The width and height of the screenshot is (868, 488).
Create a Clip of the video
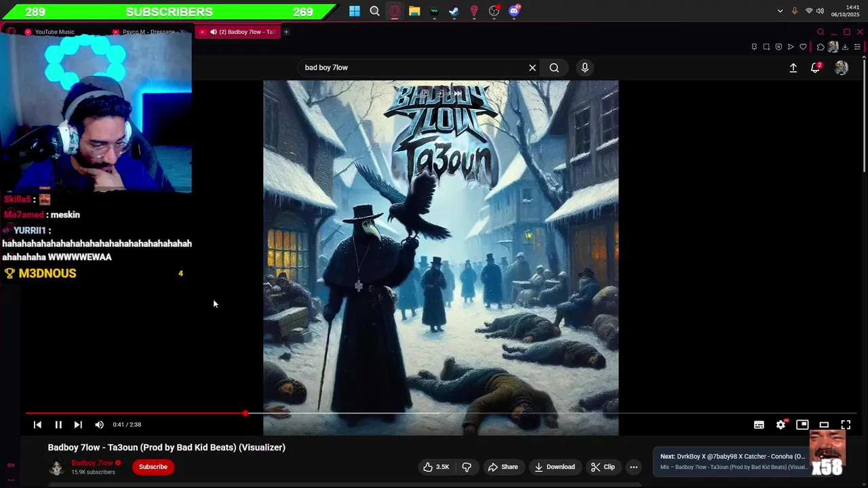[x=603, y=466]
